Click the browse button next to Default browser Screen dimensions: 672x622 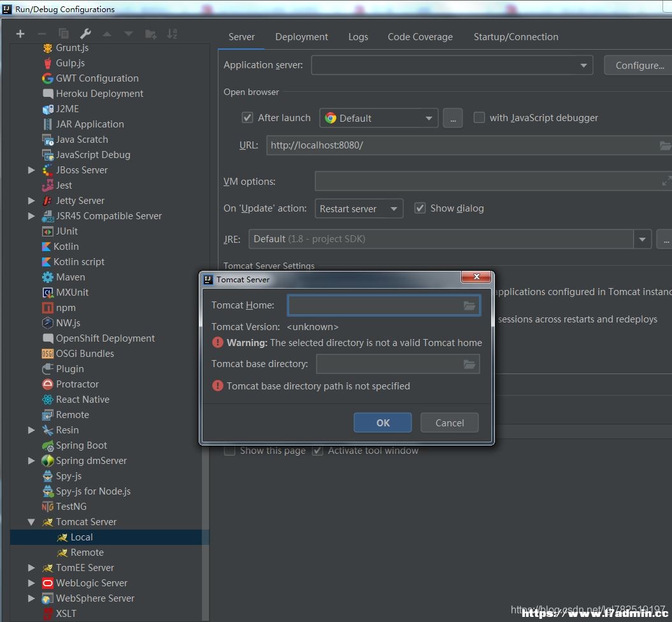(x=453, y=118)
